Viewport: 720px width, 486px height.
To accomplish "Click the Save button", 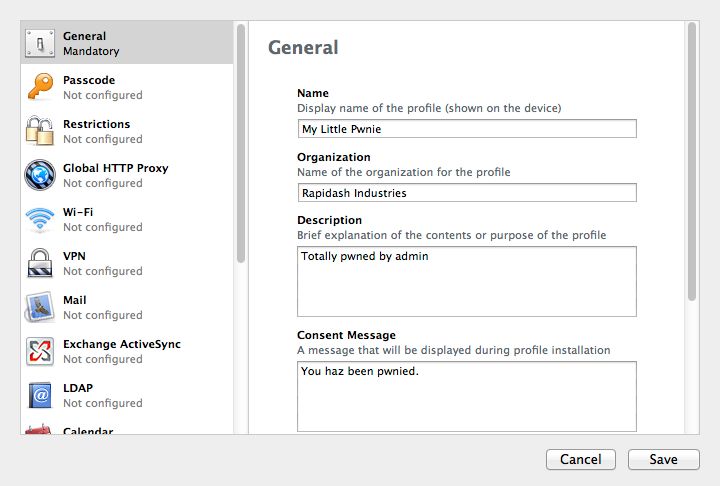I will point(664,459).
